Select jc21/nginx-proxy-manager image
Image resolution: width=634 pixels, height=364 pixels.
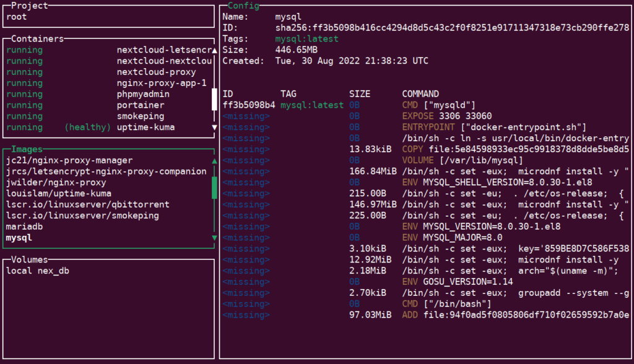(x=69, y=160)
